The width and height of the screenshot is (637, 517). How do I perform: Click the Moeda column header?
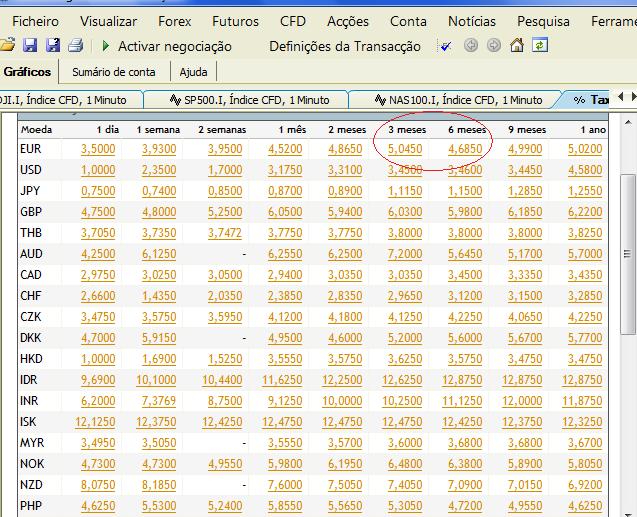pyautogui.click(x=37, y=130)
